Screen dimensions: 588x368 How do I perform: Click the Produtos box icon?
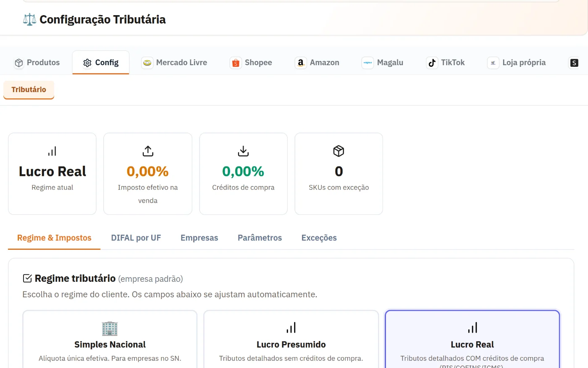19,63
